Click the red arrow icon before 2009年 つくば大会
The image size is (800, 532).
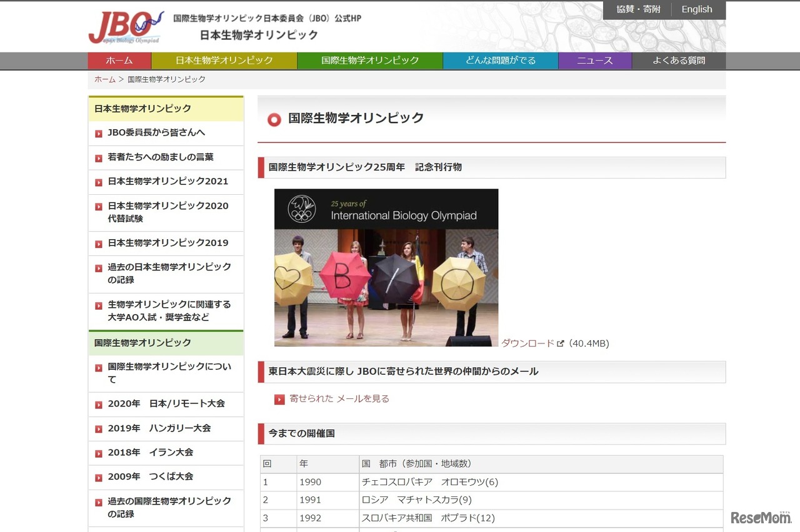[x=98, y=477]
